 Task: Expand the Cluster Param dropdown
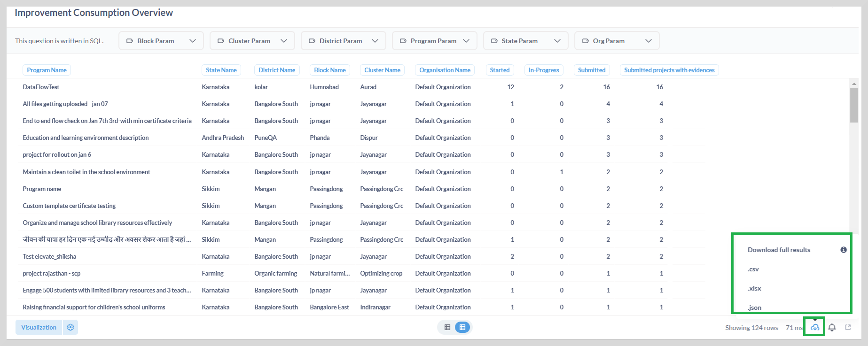tap(252, 41)
